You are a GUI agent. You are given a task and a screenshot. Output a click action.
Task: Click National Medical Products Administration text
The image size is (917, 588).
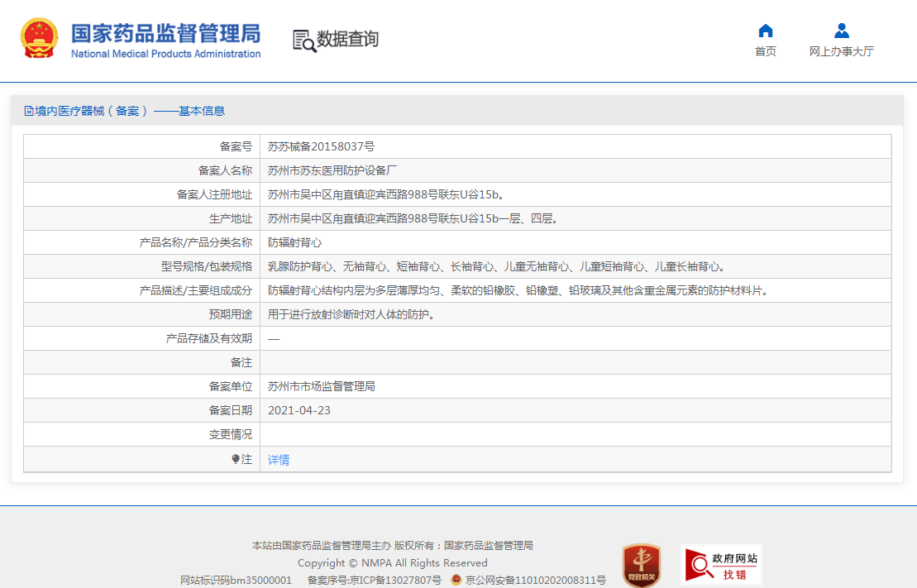(165, 54)
